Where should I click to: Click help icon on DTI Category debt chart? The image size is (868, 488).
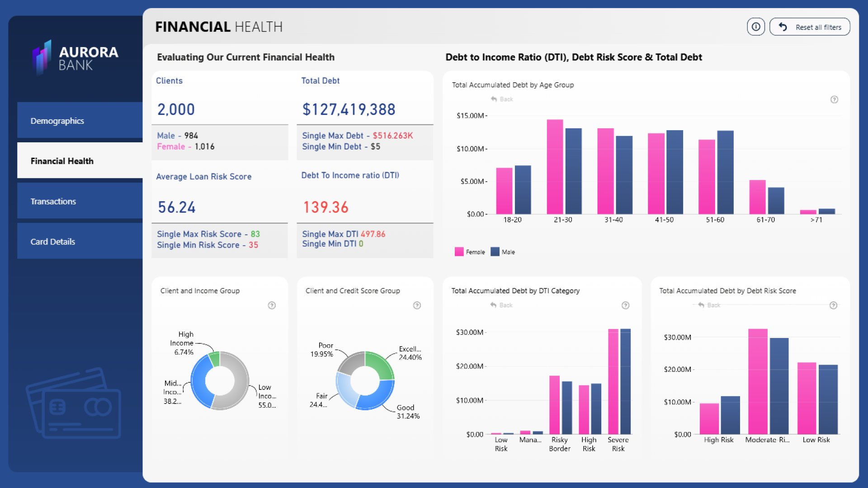[x=625, y=305]
